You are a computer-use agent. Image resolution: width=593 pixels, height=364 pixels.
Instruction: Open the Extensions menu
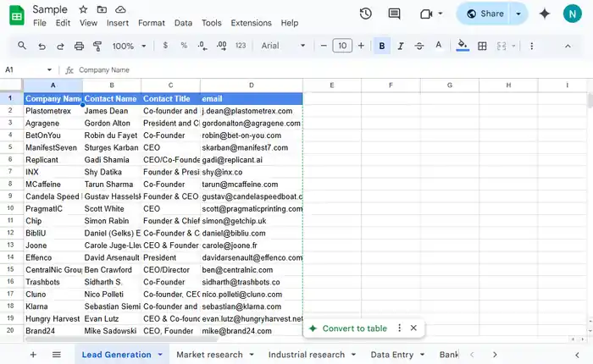pos(251,23)
